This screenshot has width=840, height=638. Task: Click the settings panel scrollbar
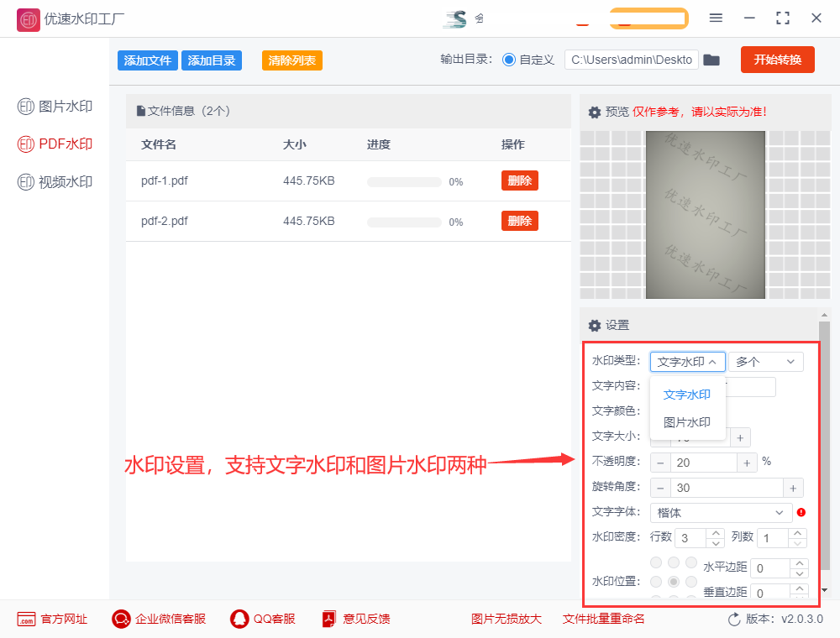[x=824, y=446]
